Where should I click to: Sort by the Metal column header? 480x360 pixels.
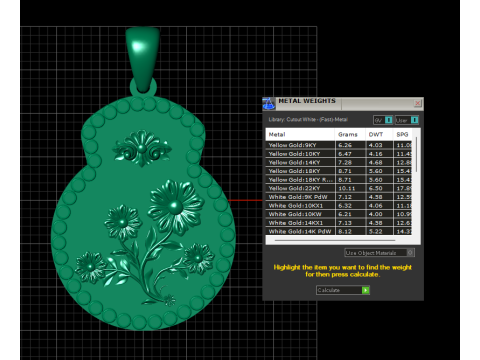[300, 134]
